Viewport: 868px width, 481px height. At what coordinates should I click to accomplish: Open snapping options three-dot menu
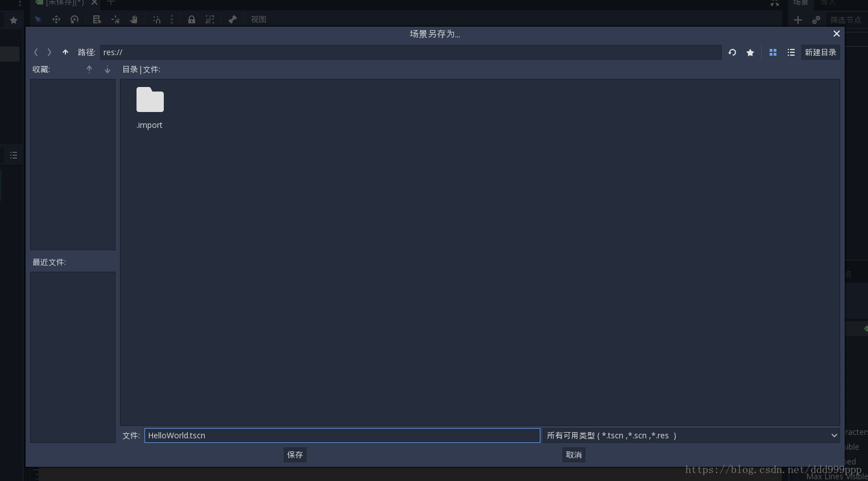[x=172, y=19]
